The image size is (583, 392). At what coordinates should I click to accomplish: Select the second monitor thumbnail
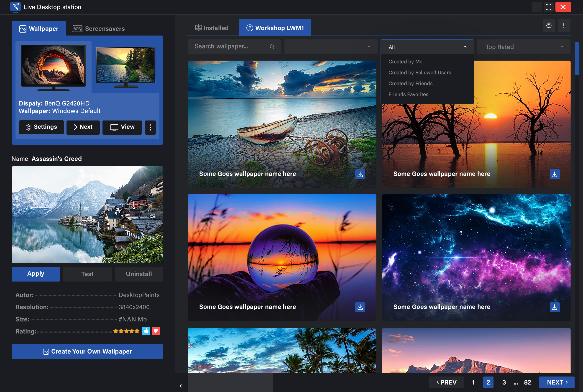[125, 66]
